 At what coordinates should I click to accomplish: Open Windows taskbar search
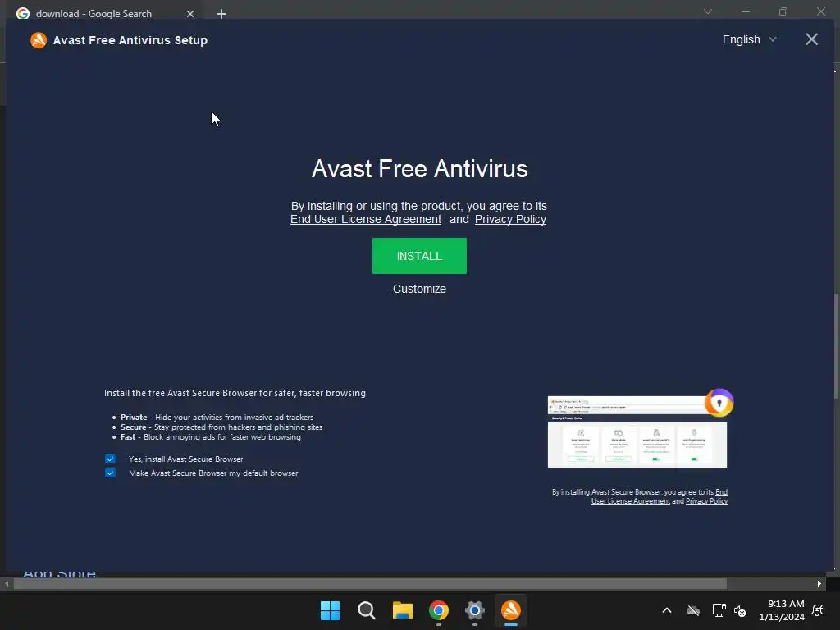[x=367, y=610]
